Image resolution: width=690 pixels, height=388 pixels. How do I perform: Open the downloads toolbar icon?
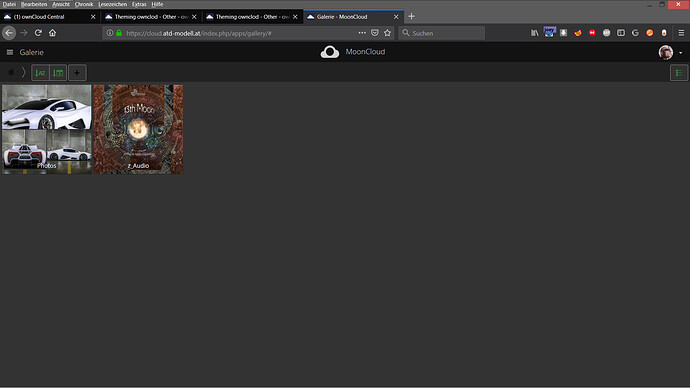[563, 33]
